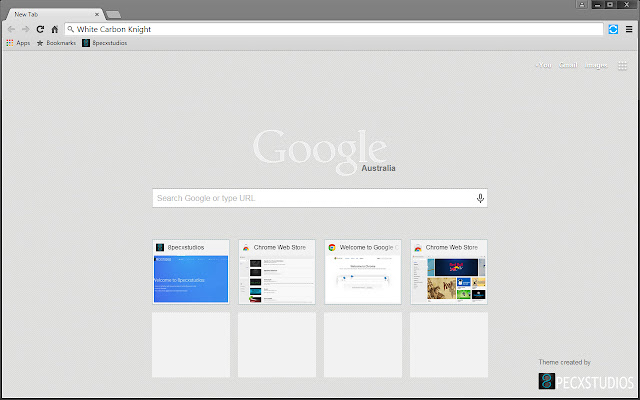Close the Chrome window
The image size is (640, 400).
pos(627,4)
